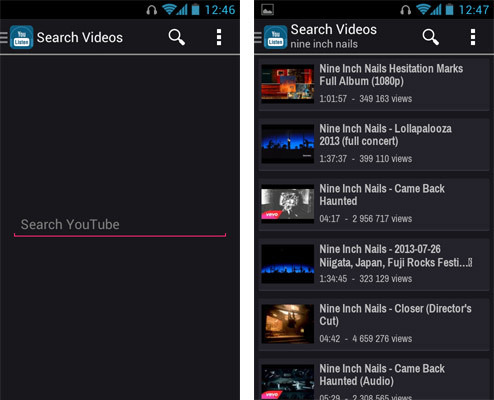The height and width of the screenshot is (400, 494).
Task: Tap picture notification icon on right screen
Action: [x=267, y=10]
